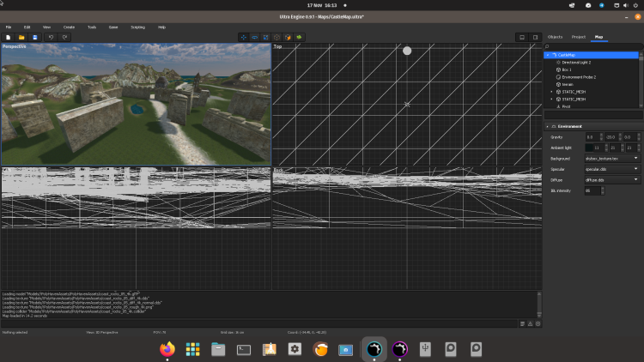The image size is (644, 362).
Task: Click the search magnifier icon in Map panel
Action: [x=547, y=46]
